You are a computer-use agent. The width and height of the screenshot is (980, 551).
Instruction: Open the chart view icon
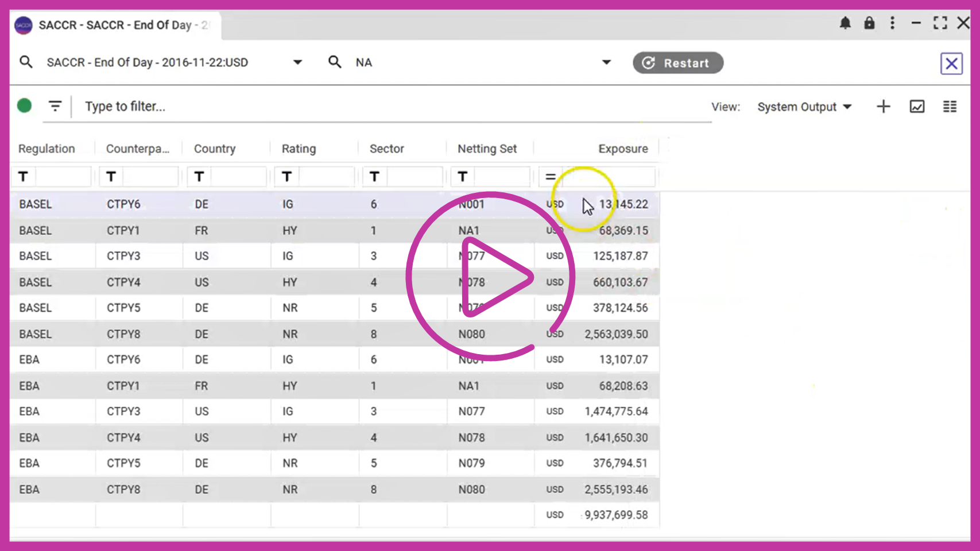pyautogui.click(x=917, y=106)
